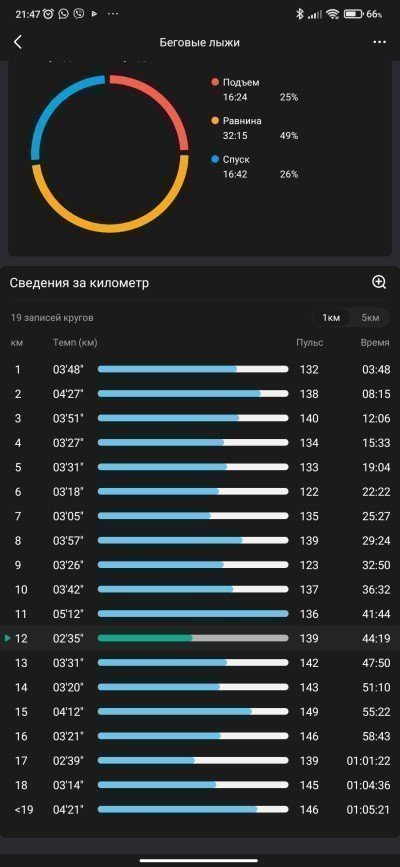Tap the back arrow in the header
400x867 pixels.
click(x=18, y=42)
